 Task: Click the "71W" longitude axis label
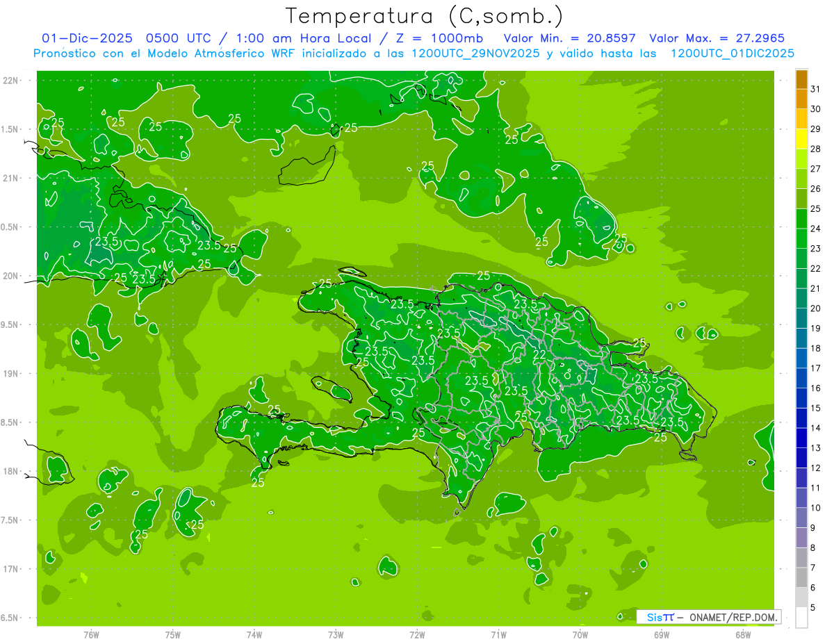click(498, 635)
